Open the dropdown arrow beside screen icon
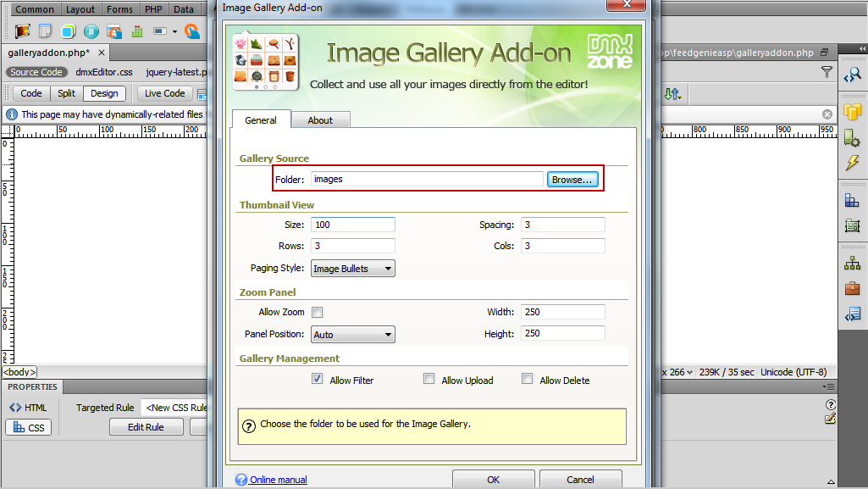This screenshot has width=868, height=489. (175, 31)
